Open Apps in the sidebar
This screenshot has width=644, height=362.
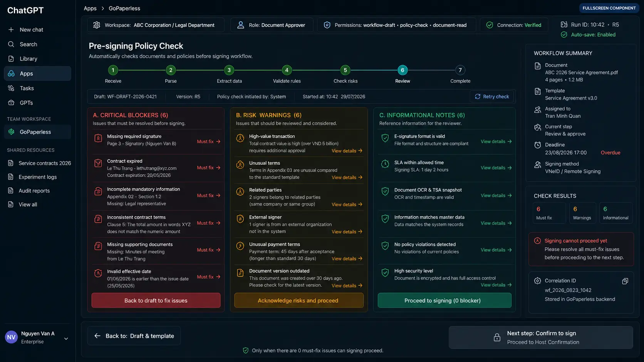[x=37, y=73]
